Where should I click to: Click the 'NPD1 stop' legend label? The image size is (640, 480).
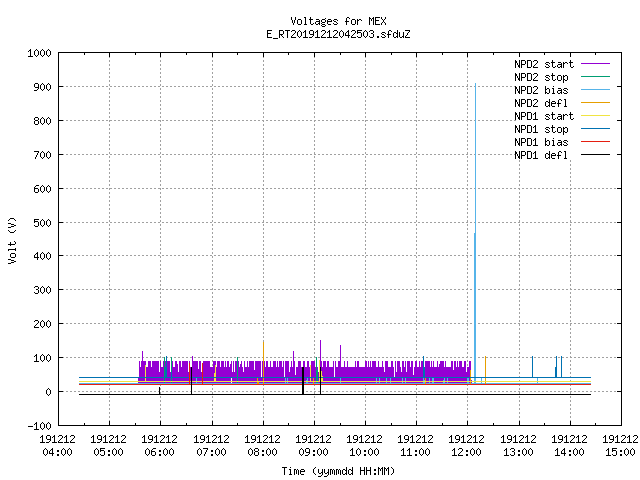[x=541, y=129]
